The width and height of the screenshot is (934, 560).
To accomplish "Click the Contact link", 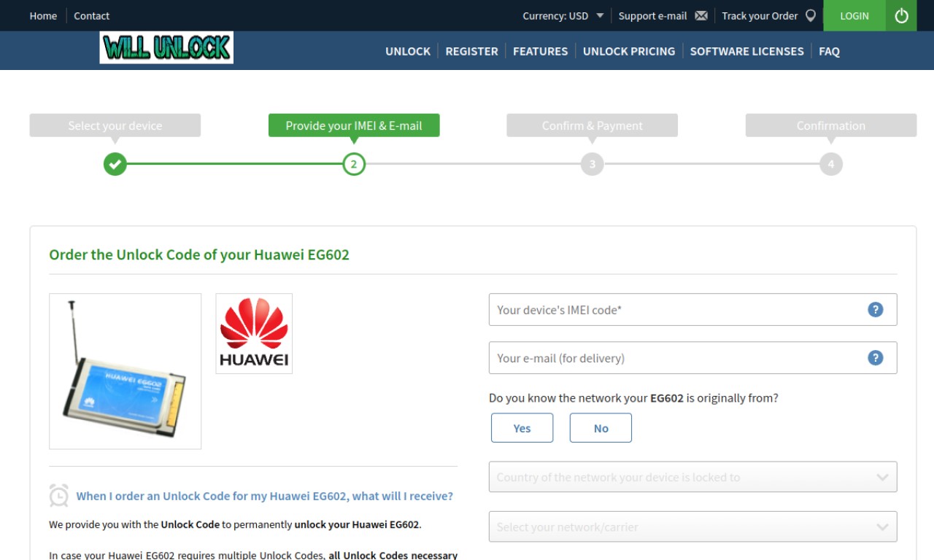I will tap(91, 15).
